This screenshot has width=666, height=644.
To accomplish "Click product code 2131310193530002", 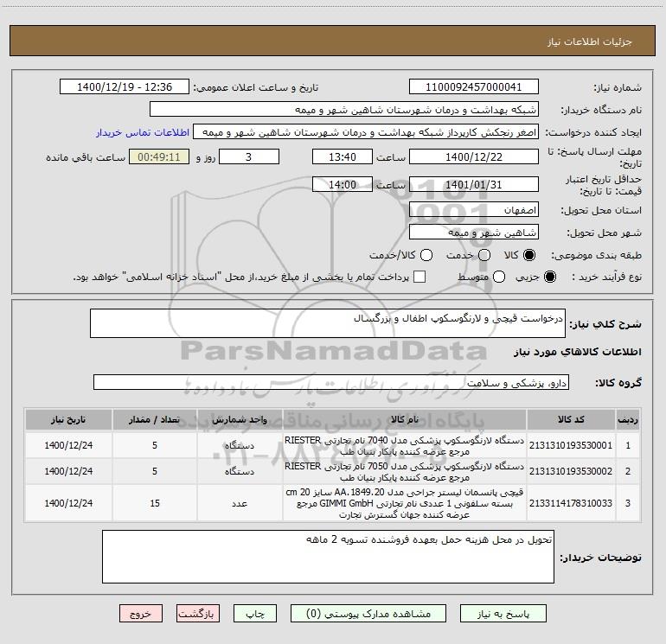I will coord(571,471).
